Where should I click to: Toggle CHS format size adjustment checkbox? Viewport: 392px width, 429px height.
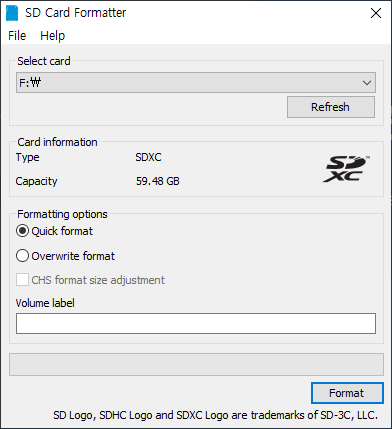point(90,280)
